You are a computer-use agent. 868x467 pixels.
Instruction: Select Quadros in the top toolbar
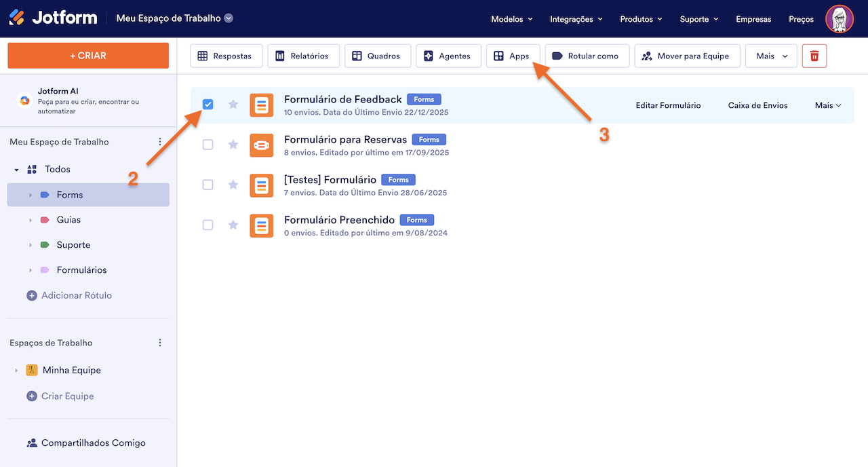point(377,56)
